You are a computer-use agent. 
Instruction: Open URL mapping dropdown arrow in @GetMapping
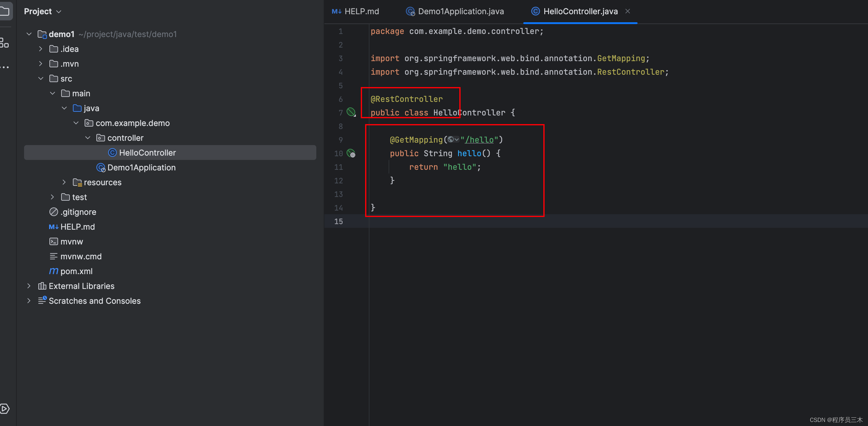coord(457,140)
